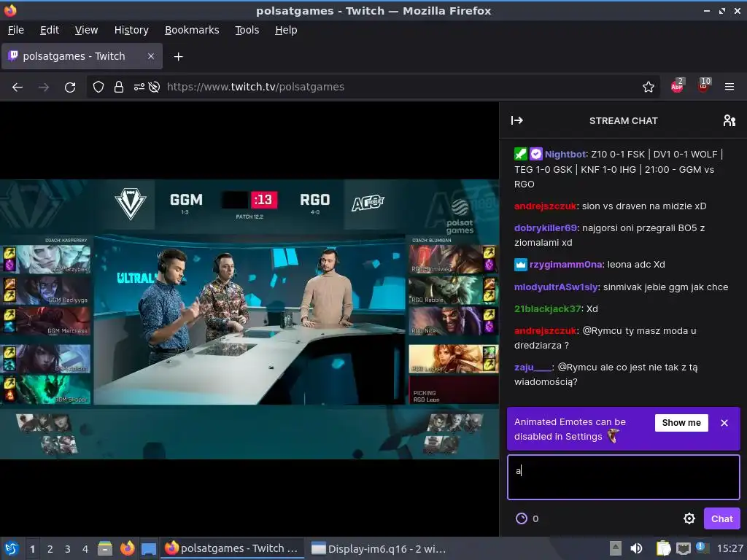Click the taskbar clock 15:27
Screen dimensions: 747x560
729,548
